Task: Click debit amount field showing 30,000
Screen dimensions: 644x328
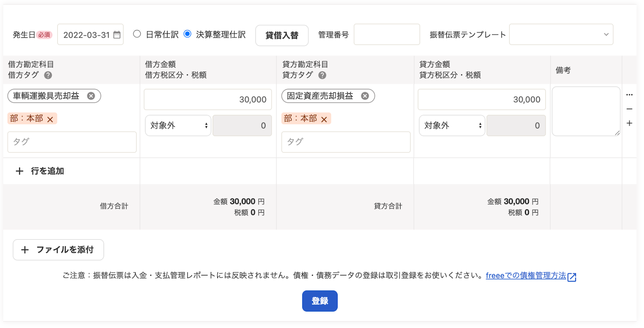Action: (x=208, y=100)
